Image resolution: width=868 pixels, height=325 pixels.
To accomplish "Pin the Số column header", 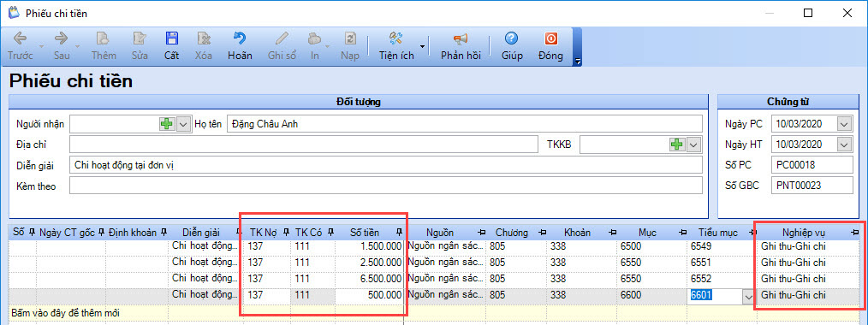I will point(33,232).
